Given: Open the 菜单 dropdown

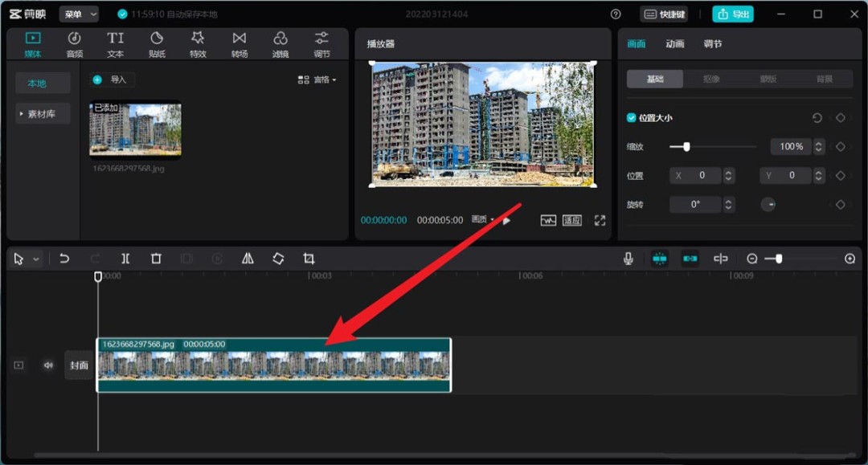Looking at the screenshot, I should (x=79, y=13).
